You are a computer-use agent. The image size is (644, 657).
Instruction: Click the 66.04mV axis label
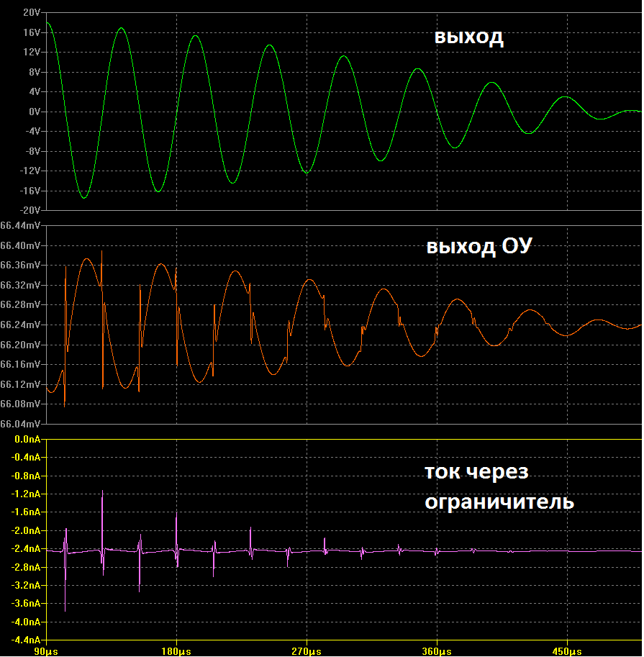coord(21,424)
